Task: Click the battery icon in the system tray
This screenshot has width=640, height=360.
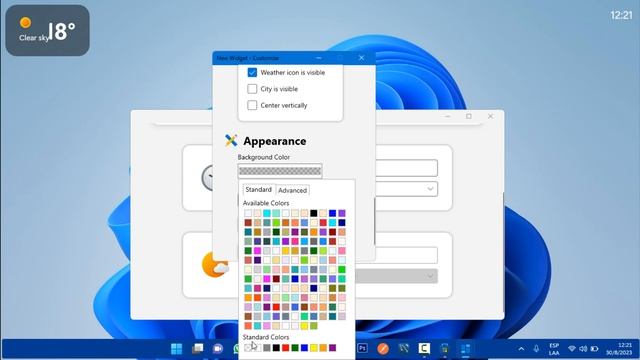Action: (x=595, y=349)
